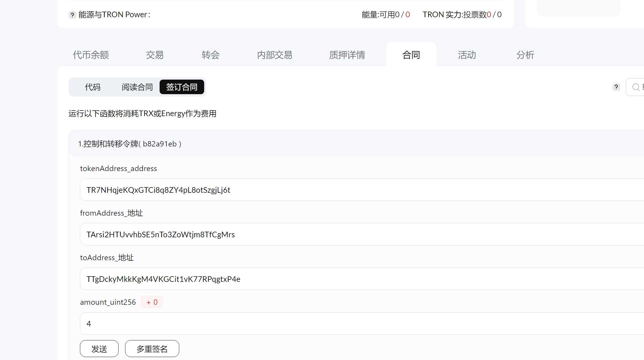Switch to 阅读合同 sub-tab

(137, 87)
